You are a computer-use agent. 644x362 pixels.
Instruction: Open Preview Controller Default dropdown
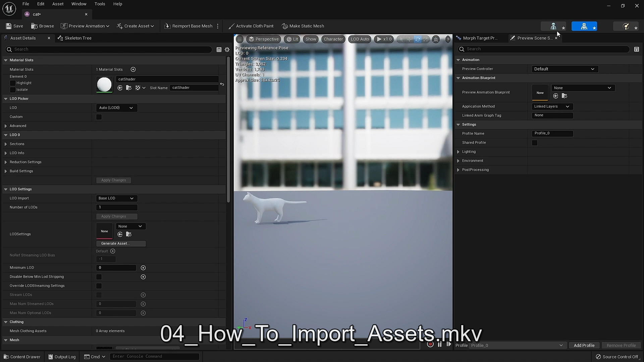[565, 69]
